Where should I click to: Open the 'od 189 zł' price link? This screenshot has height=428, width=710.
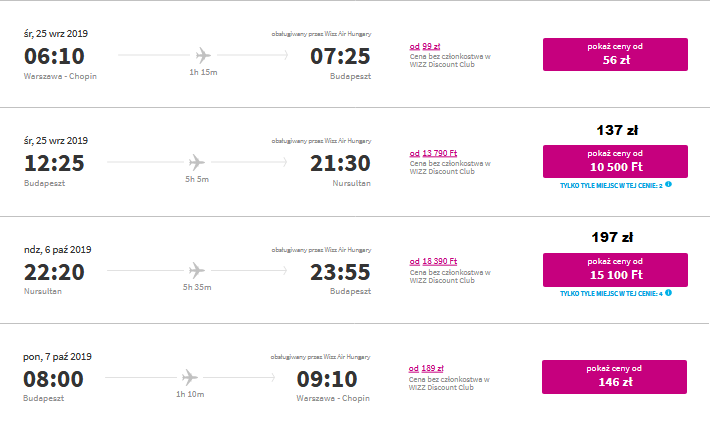tap(426, 368)
